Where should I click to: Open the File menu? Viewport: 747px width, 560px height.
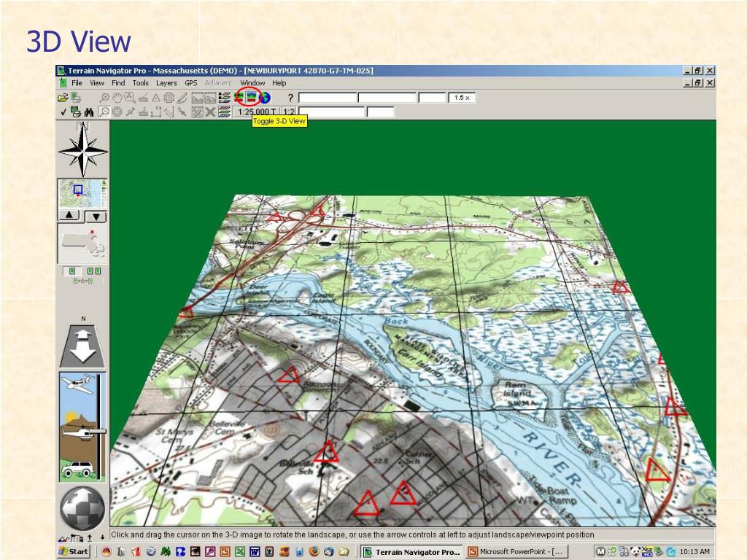tap(77, 83)
